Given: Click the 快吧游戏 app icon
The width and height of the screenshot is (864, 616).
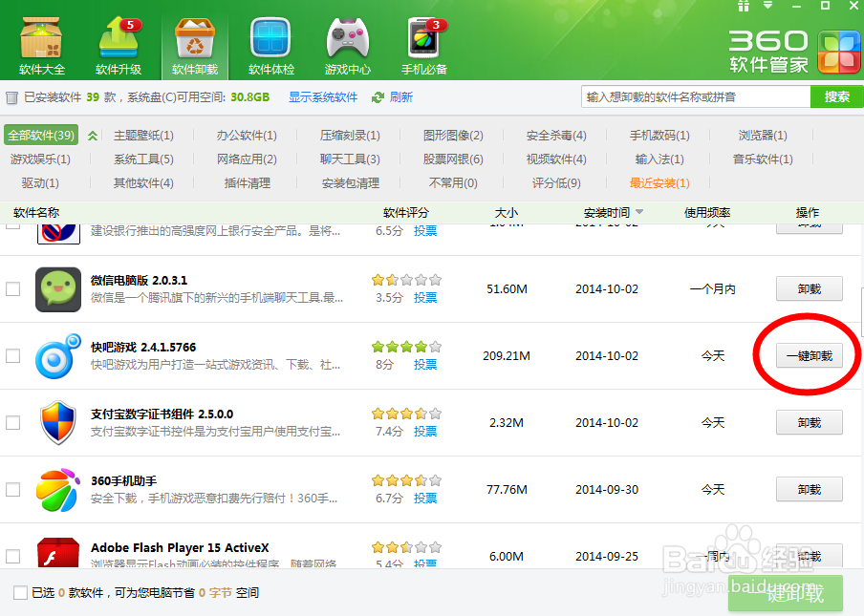Looking at the screenshot, I should (58, 356).
